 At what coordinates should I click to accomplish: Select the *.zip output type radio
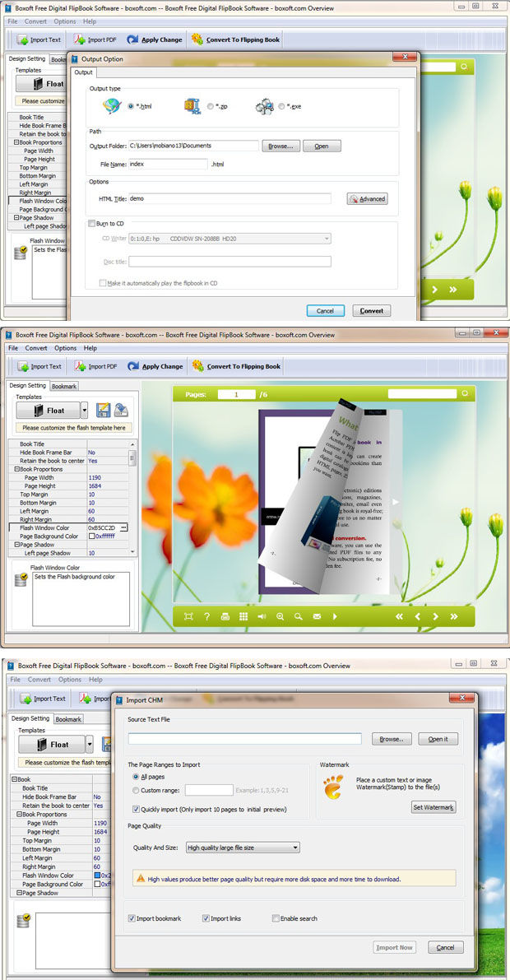pyautogui.click(x=210, y=106)
